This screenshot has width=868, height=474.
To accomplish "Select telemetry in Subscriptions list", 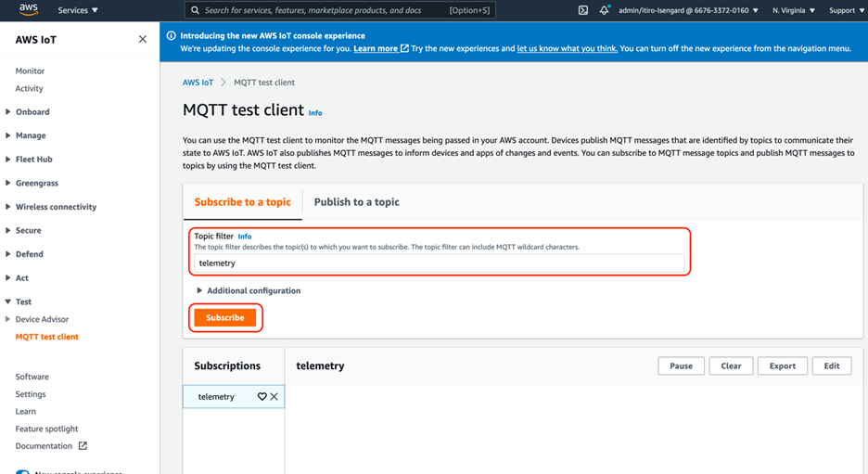I will pos(216,397).
